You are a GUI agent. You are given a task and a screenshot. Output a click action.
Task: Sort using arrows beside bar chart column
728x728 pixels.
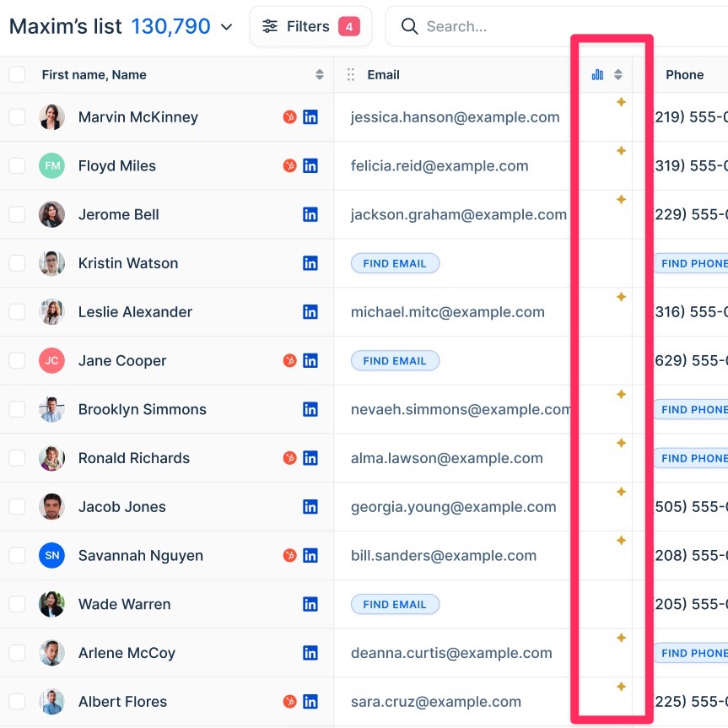(x=618, y=75)
